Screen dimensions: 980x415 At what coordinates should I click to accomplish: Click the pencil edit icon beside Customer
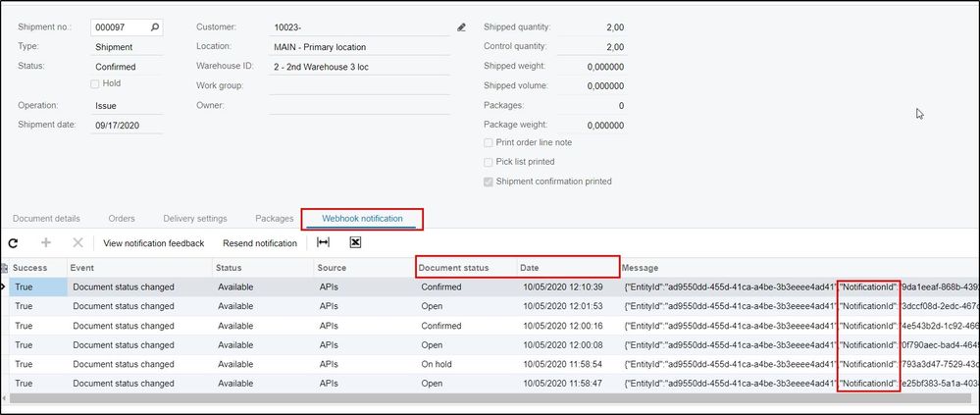462,27
